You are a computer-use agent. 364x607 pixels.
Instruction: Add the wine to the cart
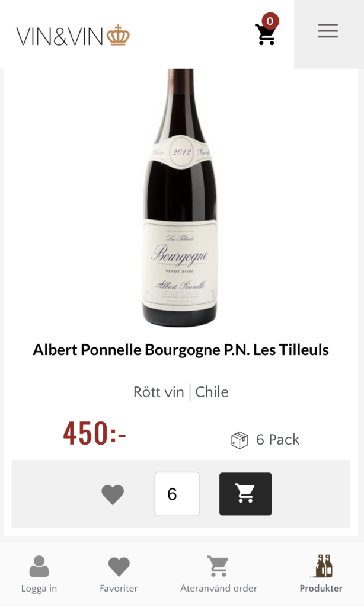tap(245, 494)
